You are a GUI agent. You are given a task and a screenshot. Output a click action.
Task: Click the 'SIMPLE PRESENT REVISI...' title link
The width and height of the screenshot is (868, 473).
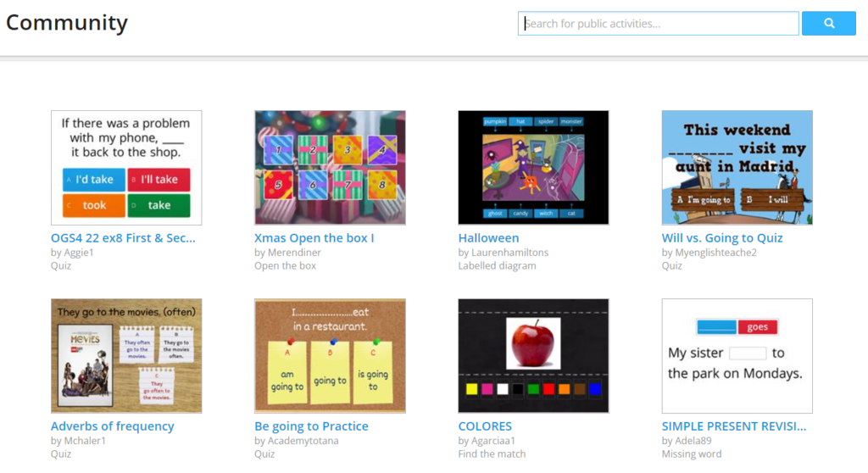pos(733,426)
